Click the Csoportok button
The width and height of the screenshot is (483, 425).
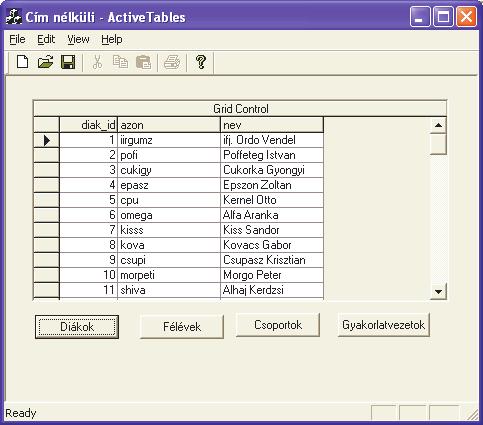pyautogui.click(x=278, y=325)
